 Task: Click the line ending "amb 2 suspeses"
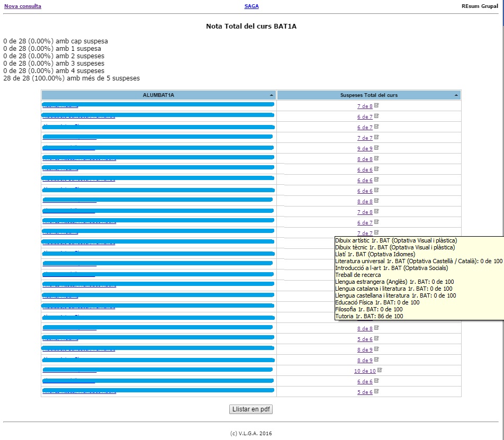[x=53, y=56]
